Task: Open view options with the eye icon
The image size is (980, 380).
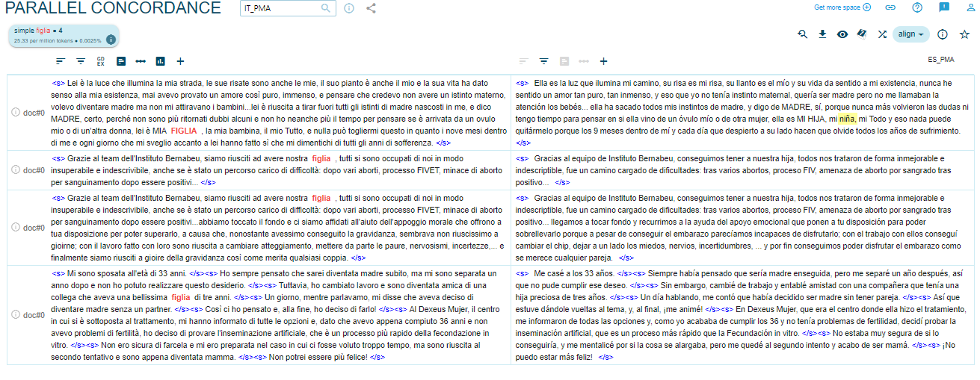Action: (x=842, y=34)
